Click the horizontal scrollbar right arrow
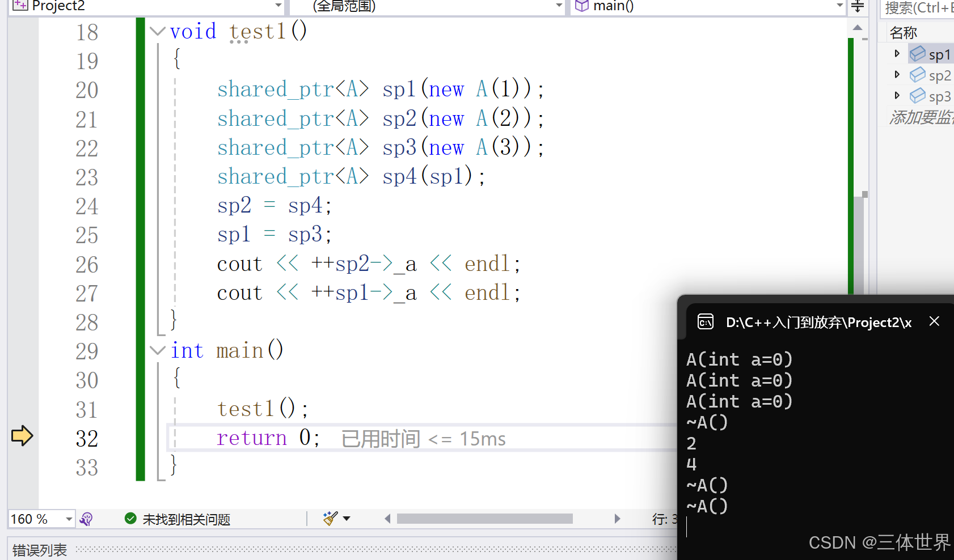This screenshot has height=560, width=954. pos(617,519)
